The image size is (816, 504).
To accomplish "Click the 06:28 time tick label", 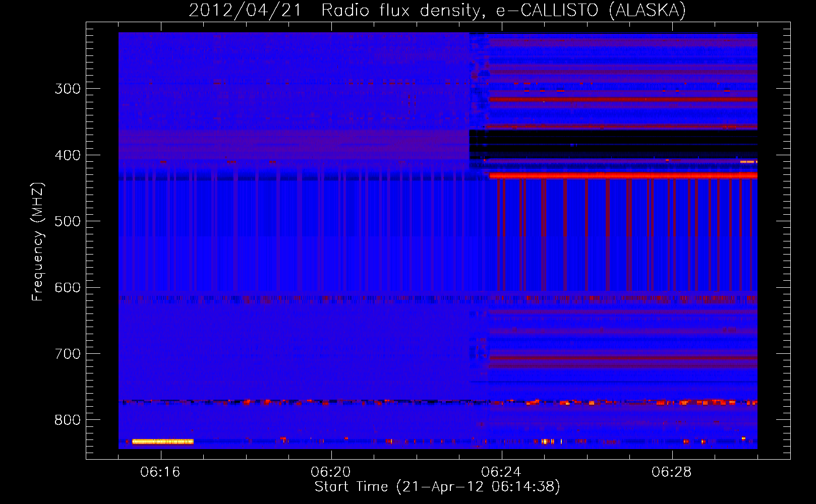I will [672, 472].
